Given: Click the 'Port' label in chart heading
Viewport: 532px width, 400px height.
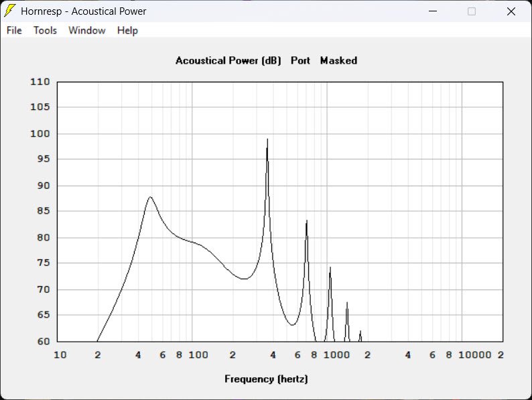Looking at the screenshot, I should [300, 60].
